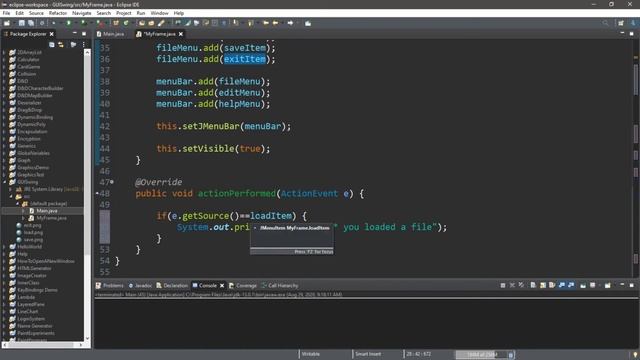Switch to the Declaration tab
This screenshot has width=640, height=360.
(172, 285)
